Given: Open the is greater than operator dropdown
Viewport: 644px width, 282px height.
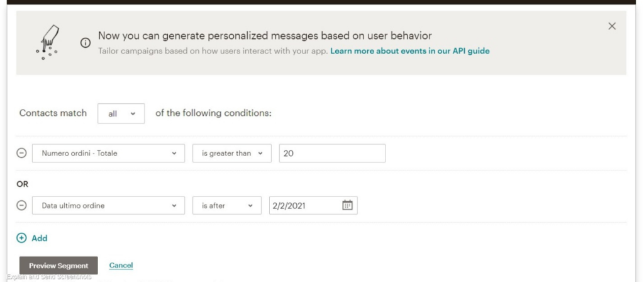Looking at the screenshot, I should tap(232, 154).
